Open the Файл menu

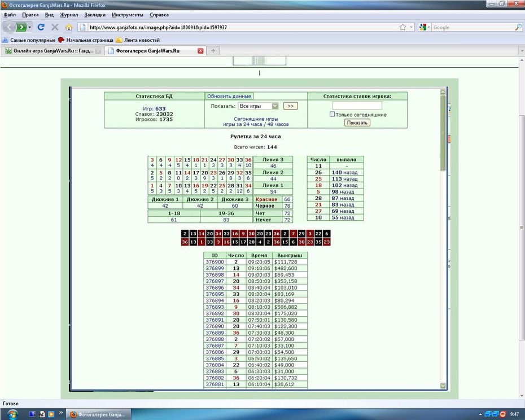point(10,15)
